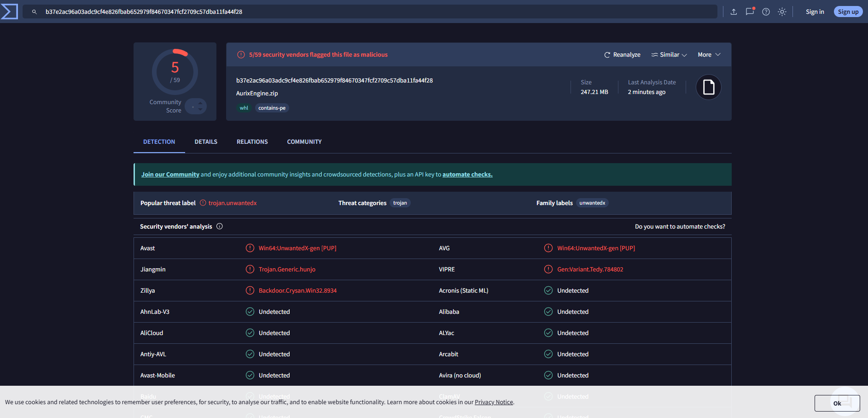Click the ALYac undetected check icon
This screenshot has height=418, width=868.
[x=548, y=333]
